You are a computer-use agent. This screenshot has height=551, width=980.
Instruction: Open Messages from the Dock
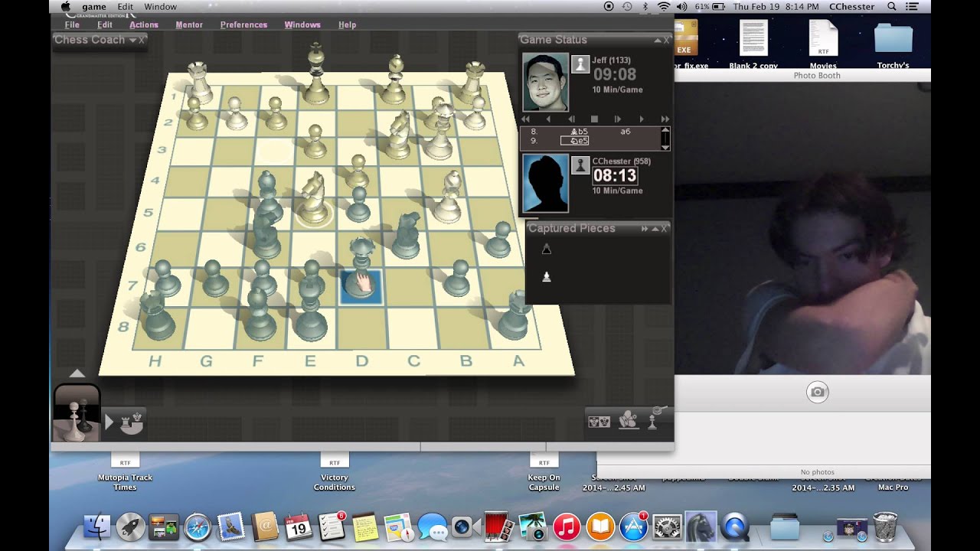coord(433,527)
